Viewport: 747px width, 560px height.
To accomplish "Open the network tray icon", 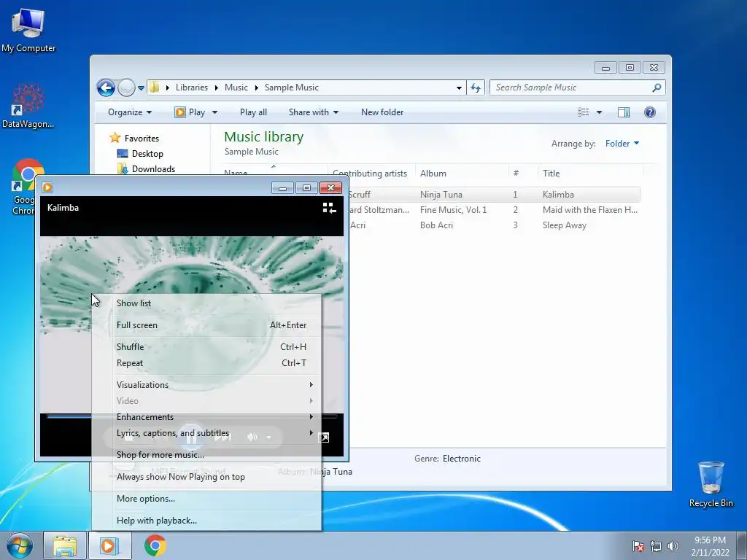I will pos(656,547).
